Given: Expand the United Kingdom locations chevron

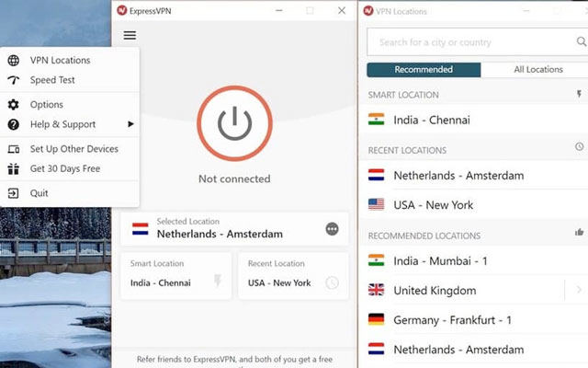Looking at the screenshot, I should coord(579,290).
